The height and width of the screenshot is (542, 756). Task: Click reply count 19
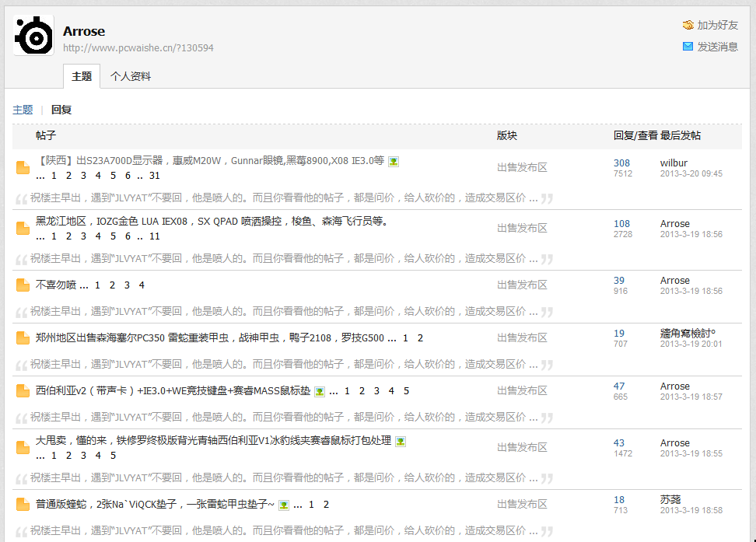(x=619, y=333)
